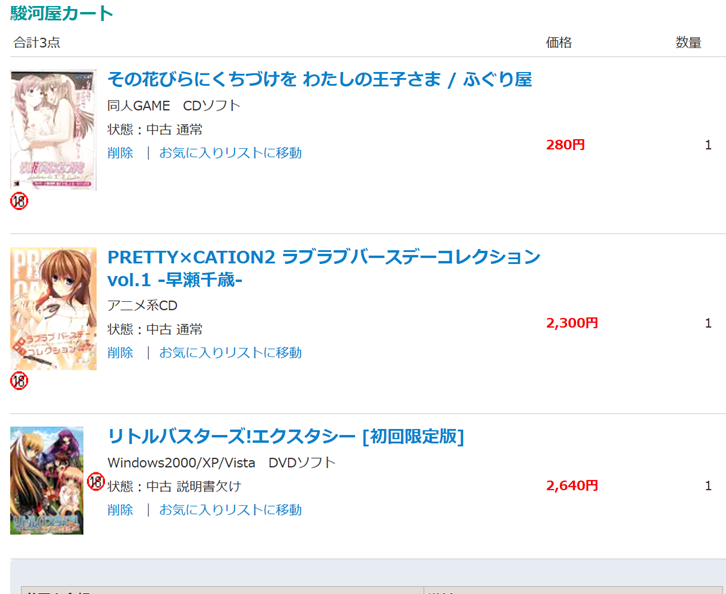This screenshot has height=594, width=726.
Task: Open the リトルバスターズ!エクスタシー [初回限定版] title link
Action: (285, 436)
